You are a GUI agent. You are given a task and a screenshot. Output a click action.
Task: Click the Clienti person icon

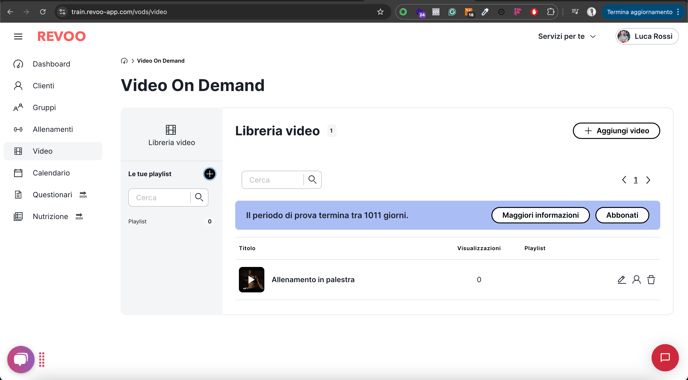click(x=18, y=86)
